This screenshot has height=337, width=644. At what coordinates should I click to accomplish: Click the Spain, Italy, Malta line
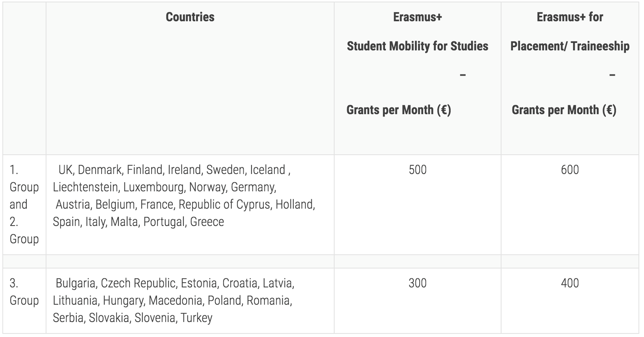click(x=138, y=222)
